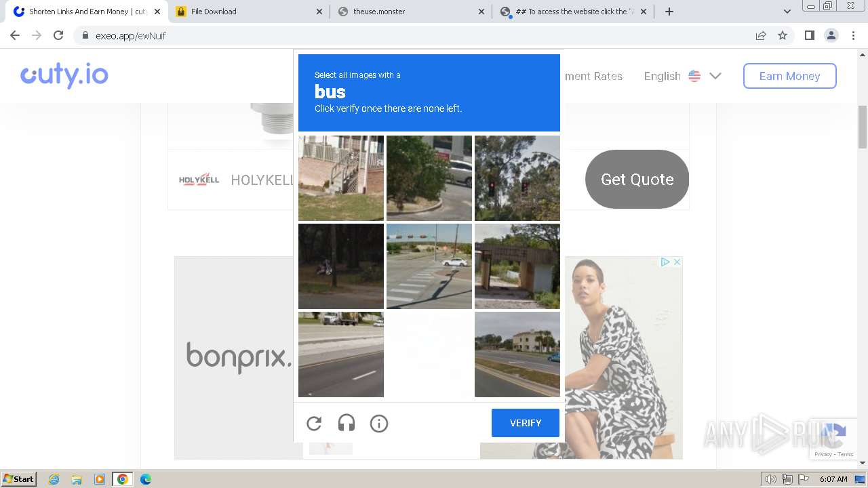Get an audio captcha challenge
Screen dimensions: 868x488
coord(347,424)
